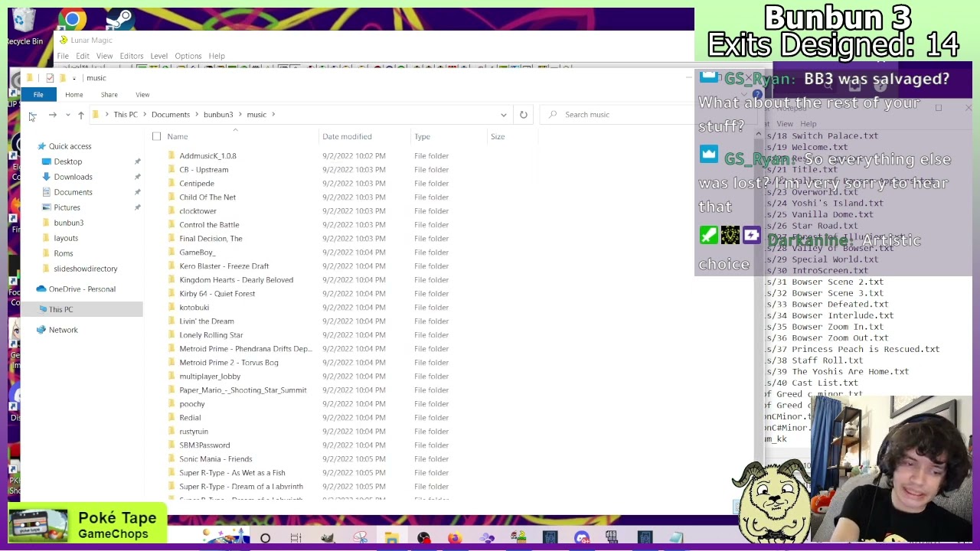
Task: Expand the chevron after bunbun3 in path
Action: click(x=240, y=115)
